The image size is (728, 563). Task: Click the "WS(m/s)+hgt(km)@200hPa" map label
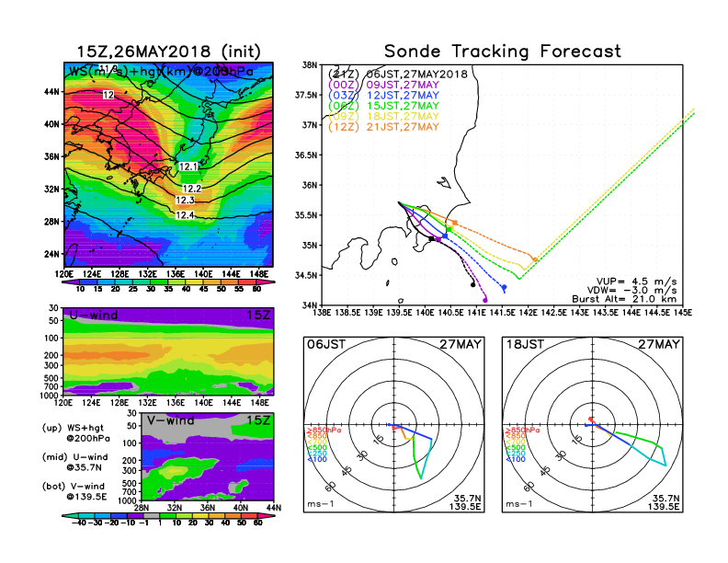coord(161,72)
